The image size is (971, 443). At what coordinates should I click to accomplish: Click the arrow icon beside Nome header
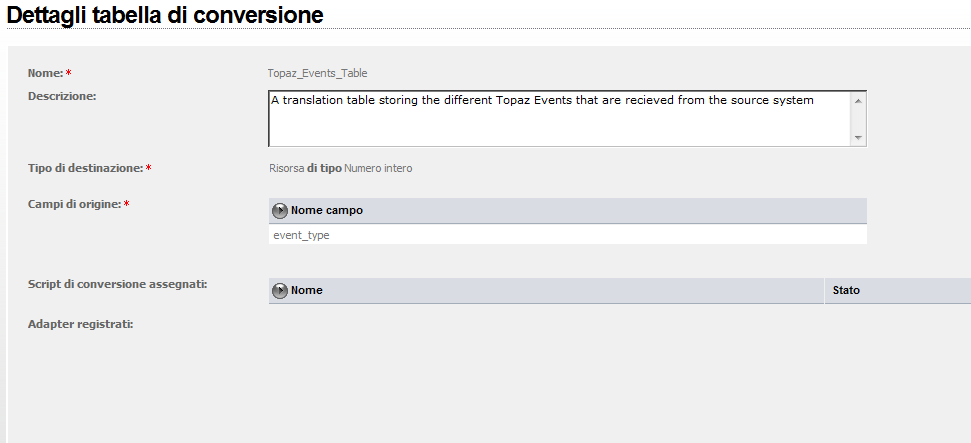coord(280,291)
